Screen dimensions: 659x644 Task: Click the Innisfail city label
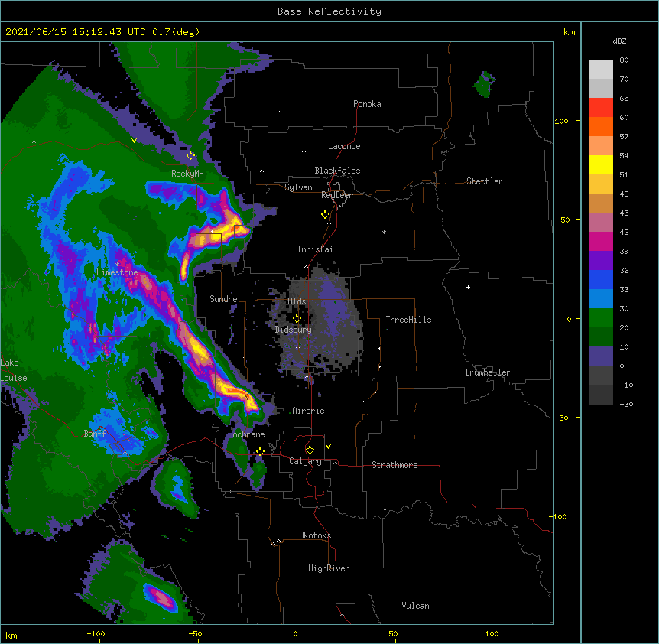[317, 249]
